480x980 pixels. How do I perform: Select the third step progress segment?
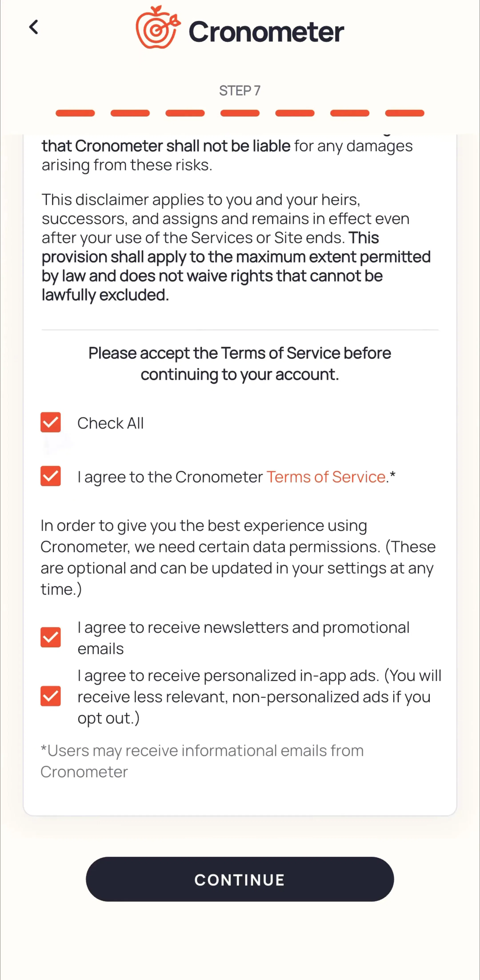[x=185, y=113]
